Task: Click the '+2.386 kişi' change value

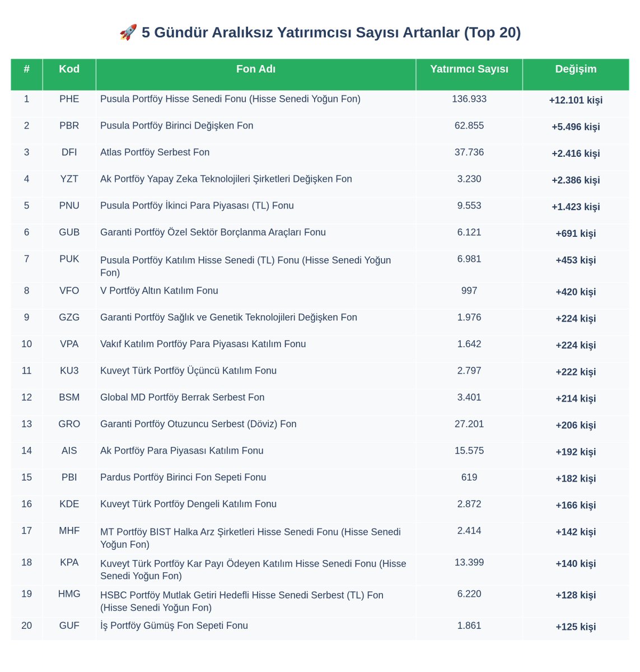Action: coord(576,180)
